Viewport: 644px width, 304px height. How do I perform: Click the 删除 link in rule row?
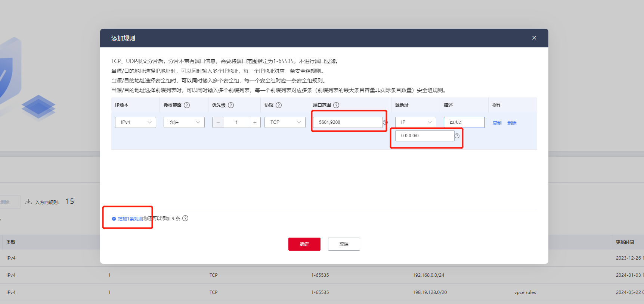click(x=512, y=123)
